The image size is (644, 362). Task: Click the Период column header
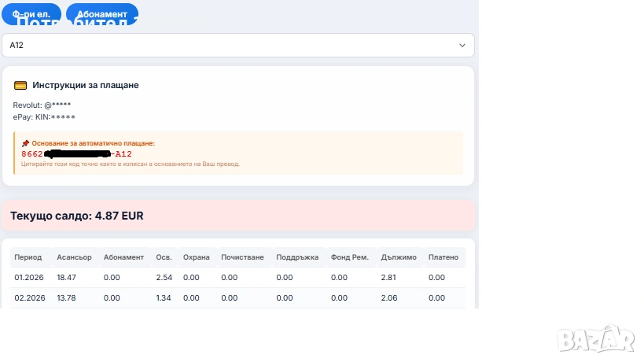tap(28, 257)
